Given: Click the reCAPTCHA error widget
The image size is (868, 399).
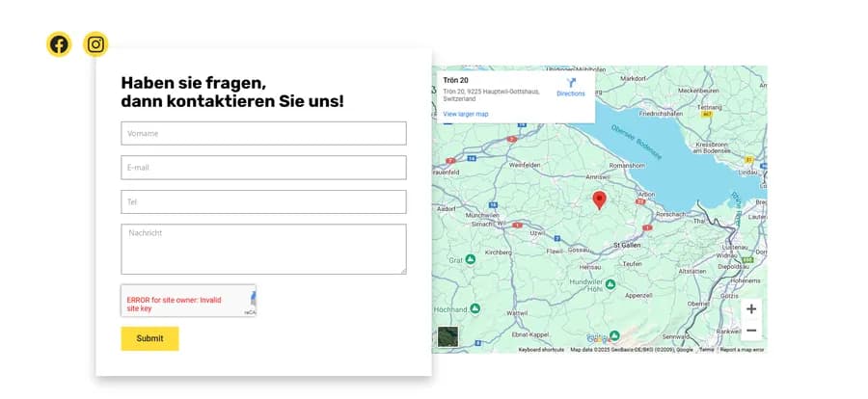Looking at the screenshot, I should click(x=188, y=301).
